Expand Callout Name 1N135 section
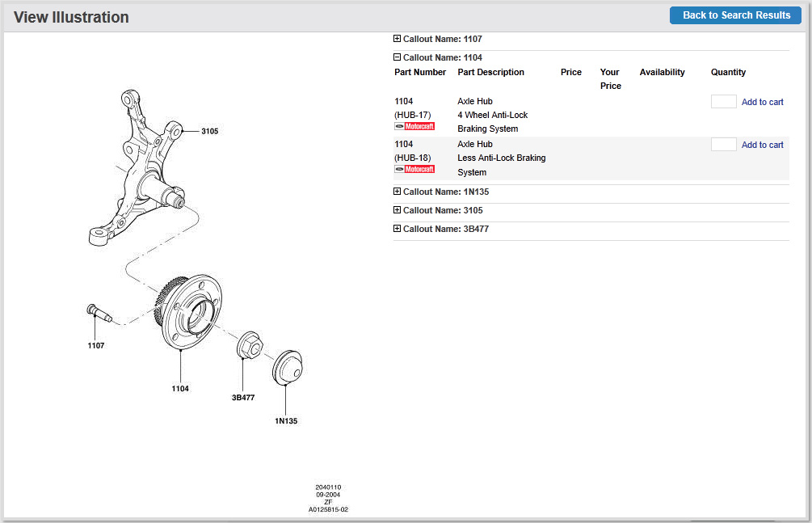Image resolution: width=812 pixels, height=523 pixels. point(397,192)
